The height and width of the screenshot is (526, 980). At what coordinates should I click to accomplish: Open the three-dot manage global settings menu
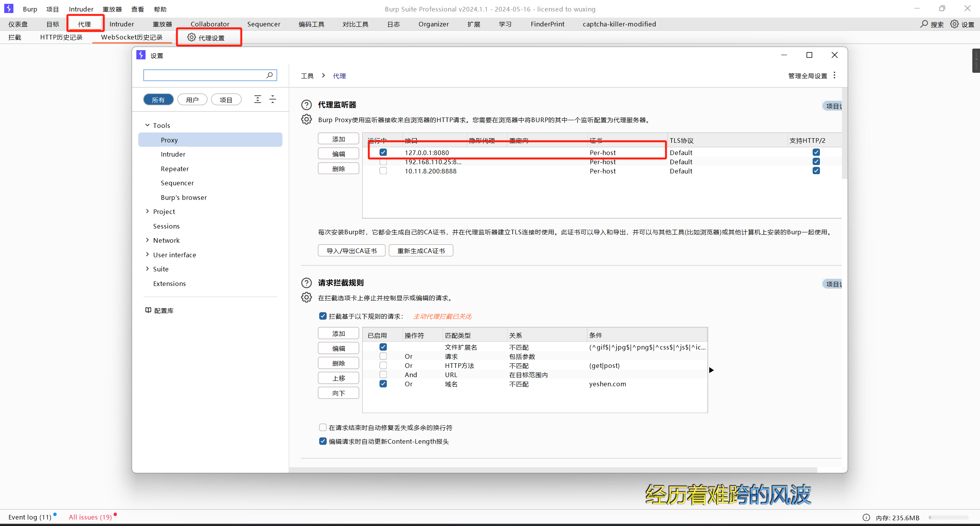[834, 75]
